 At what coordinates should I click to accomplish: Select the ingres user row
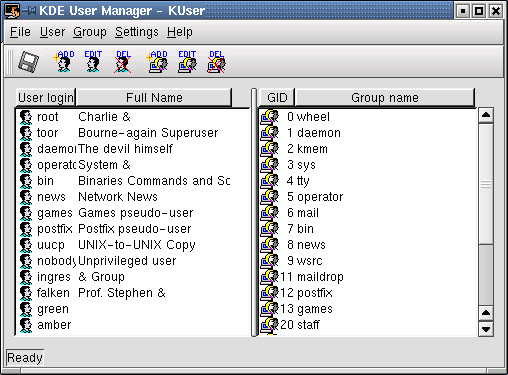pos(133,277)
